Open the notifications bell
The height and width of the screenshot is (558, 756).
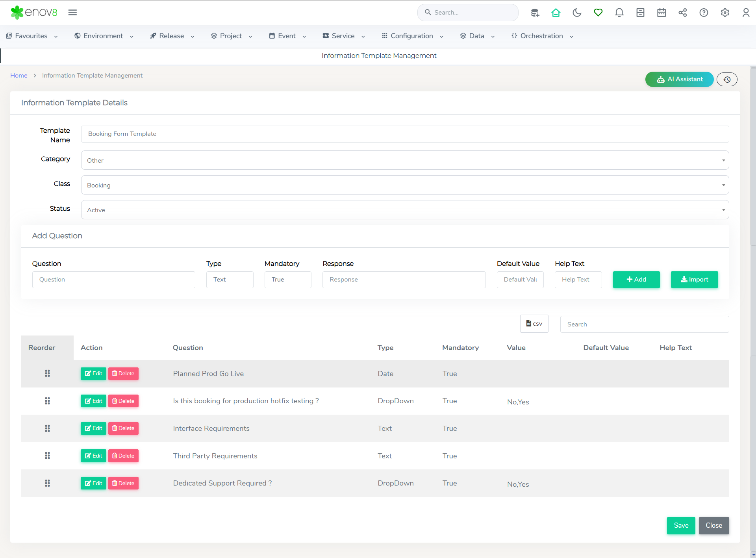[x=619, y=13]
